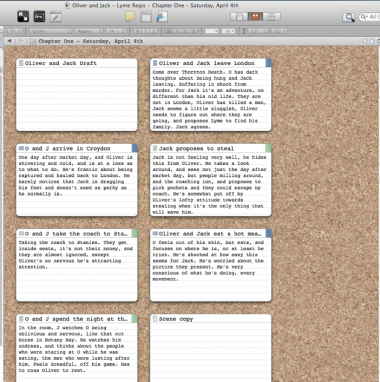Open full screen composition mode icon
The height and width of the screenshot is (382, 380).
(x=23, y=17)
